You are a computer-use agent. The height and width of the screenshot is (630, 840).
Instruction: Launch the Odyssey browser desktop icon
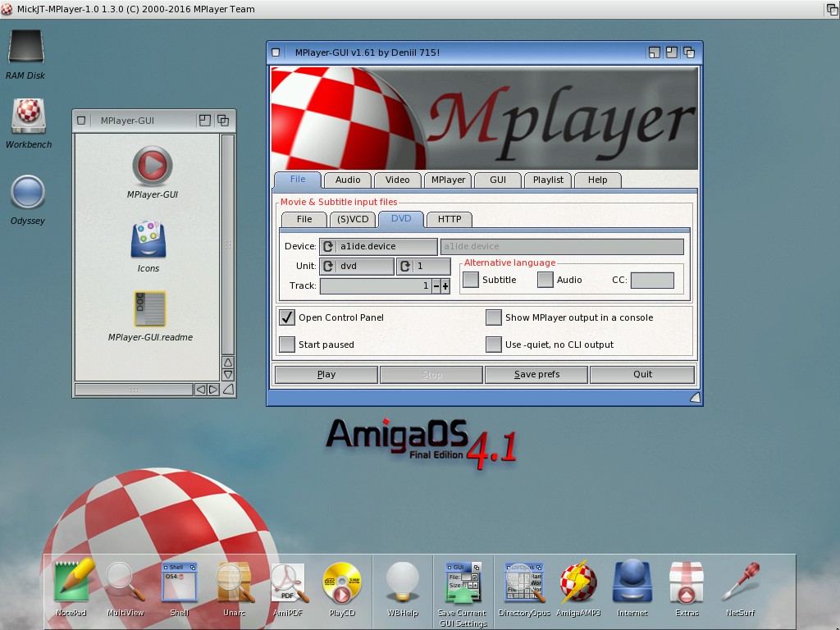click(28, 193)
